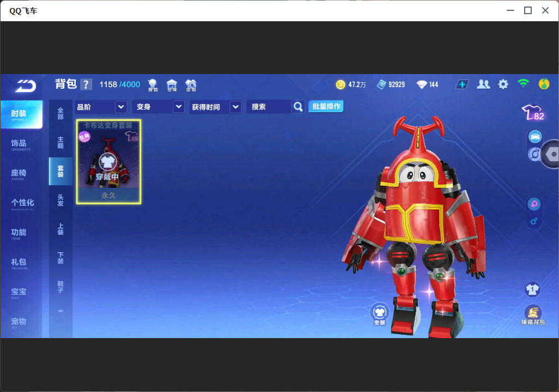Switch preview to car view icon

tap(535, 137)
